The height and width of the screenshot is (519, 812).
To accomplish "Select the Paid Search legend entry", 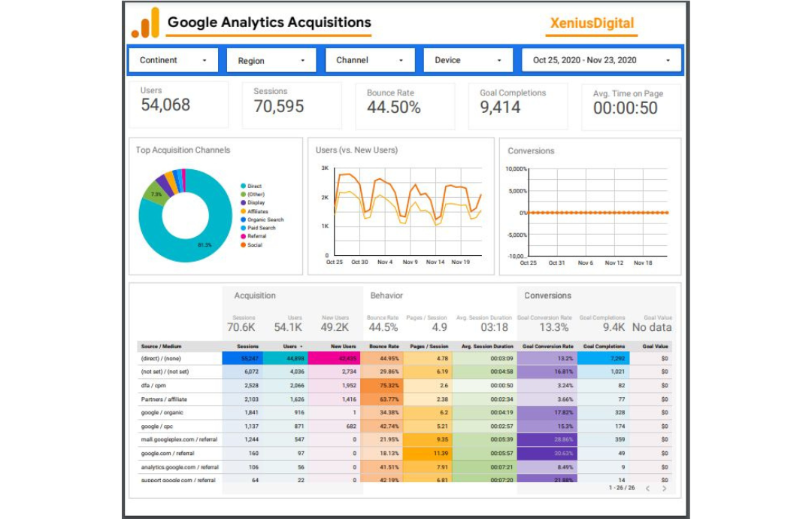I will click(x=258, y=228).
